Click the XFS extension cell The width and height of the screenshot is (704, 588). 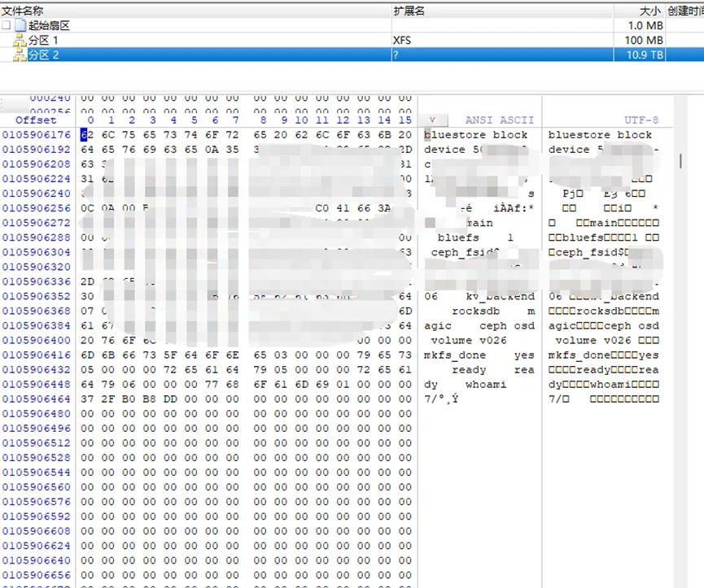coord(402,41)
